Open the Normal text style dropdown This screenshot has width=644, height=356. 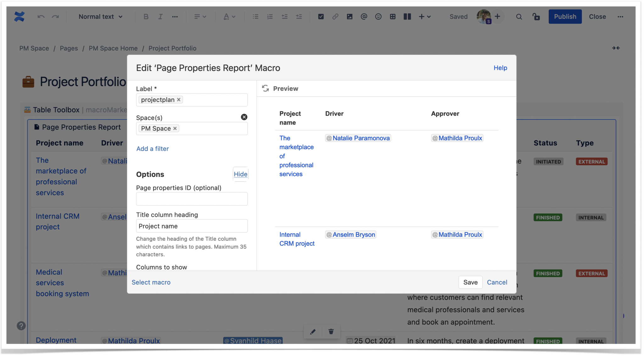coord(100,17)
